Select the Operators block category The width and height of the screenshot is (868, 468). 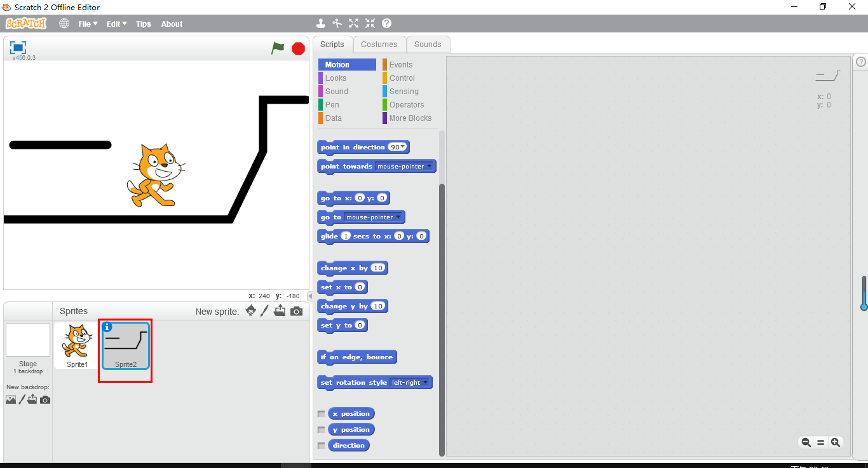click(x=410, y=105)
